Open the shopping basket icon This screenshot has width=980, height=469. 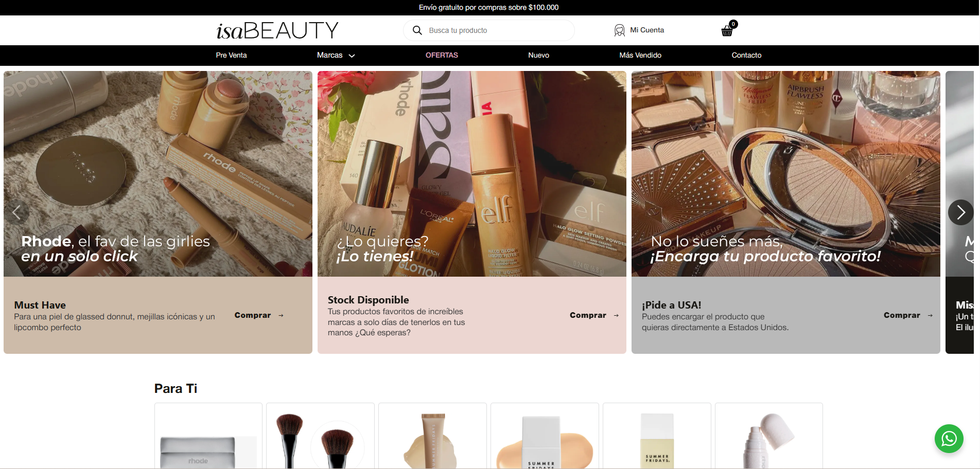pos(727,32)
